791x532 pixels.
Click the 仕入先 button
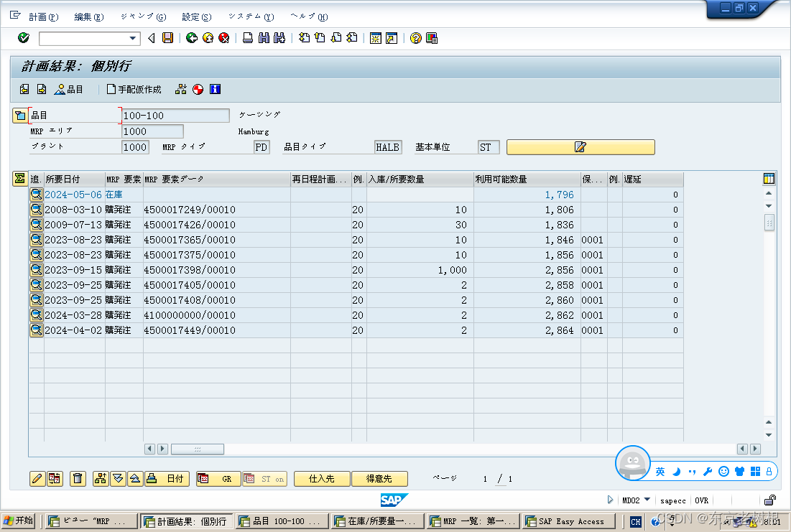(322, 479)
